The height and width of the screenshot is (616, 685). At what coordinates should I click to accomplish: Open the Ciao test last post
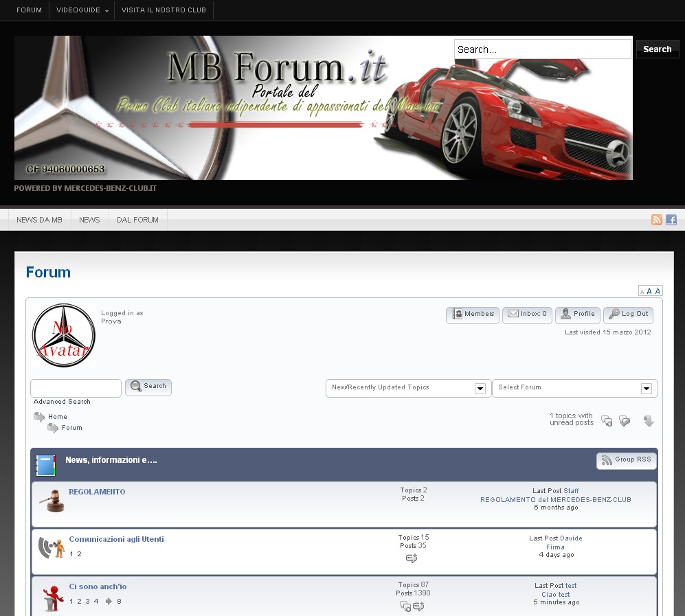tap(556, 595)
